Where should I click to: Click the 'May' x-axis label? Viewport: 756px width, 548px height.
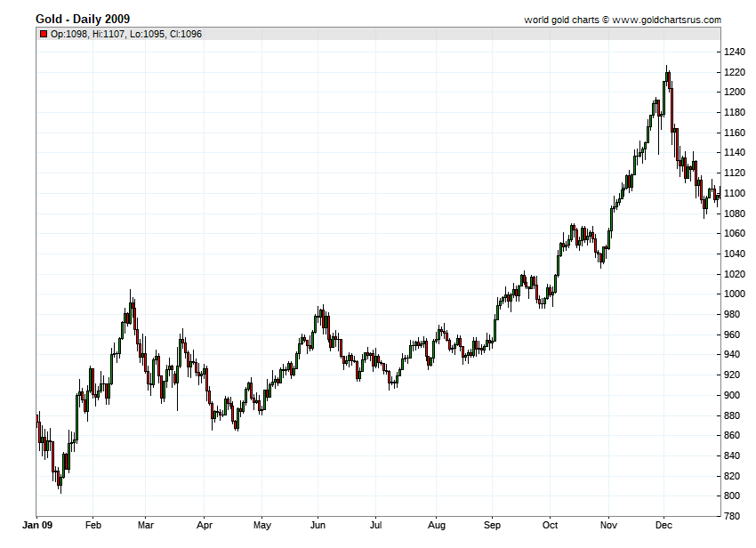[x=262, y=525]
